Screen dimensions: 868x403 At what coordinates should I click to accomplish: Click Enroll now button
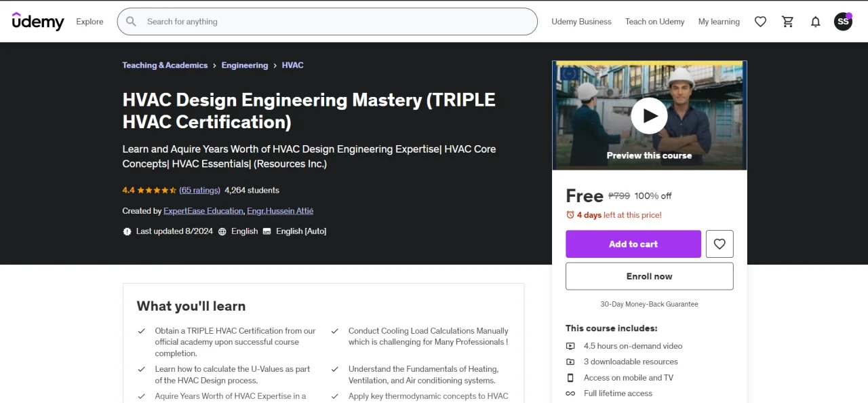click(x=650, y=276)
